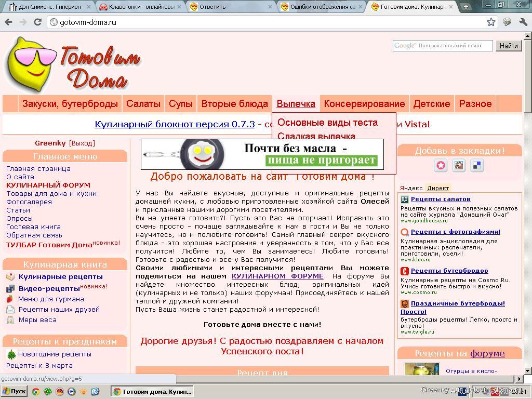Switch to the Ошибки отображения tab
532x399 pixels.
pyautogui.click(x=323, y=6)
